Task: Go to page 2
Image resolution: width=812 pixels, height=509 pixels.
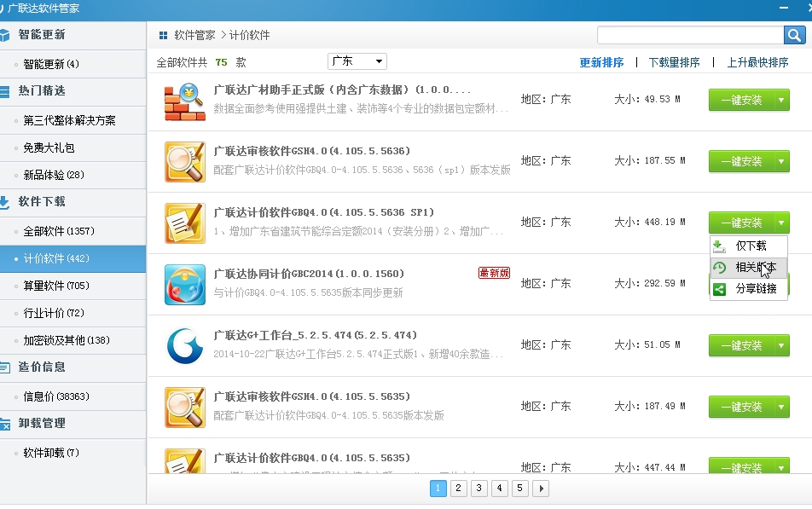Action: click(458, 489)
